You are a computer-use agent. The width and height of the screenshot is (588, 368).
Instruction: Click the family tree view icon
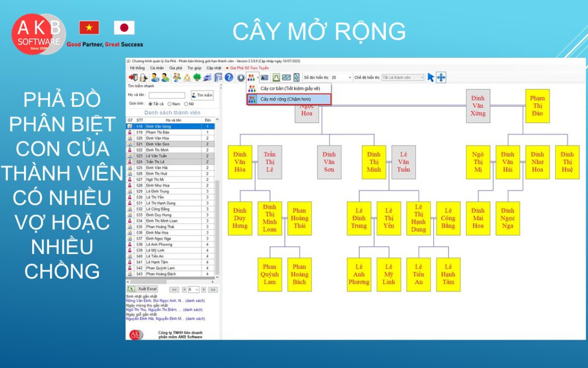coord(251,77)
